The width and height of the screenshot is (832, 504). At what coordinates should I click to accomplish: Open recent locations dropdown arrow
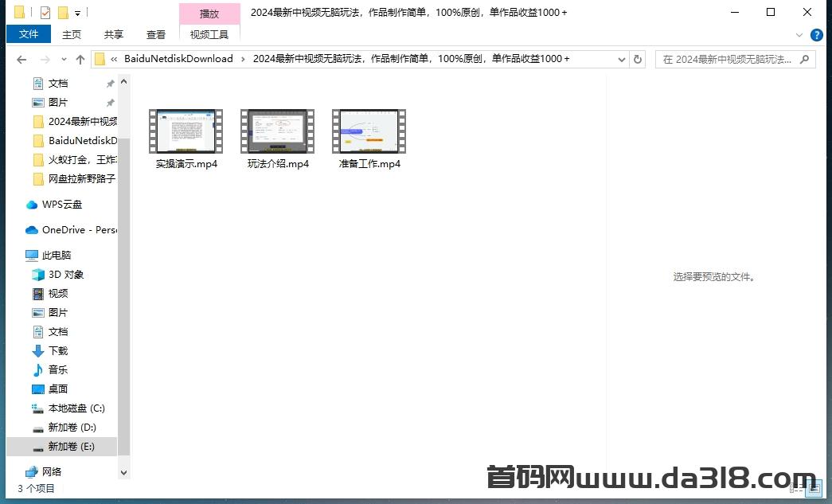[64, 60]
